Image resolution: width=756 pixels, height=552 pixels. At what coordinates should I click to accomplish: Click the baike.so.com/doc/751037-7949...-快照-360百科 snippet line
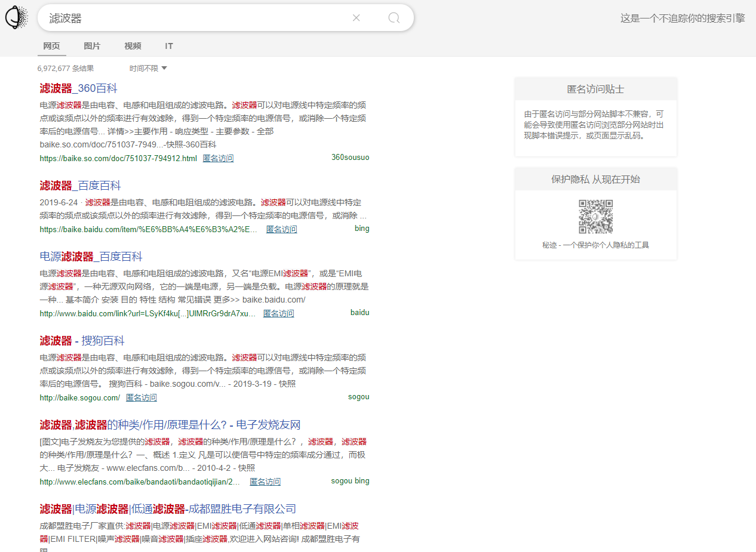tap(128, 145)
